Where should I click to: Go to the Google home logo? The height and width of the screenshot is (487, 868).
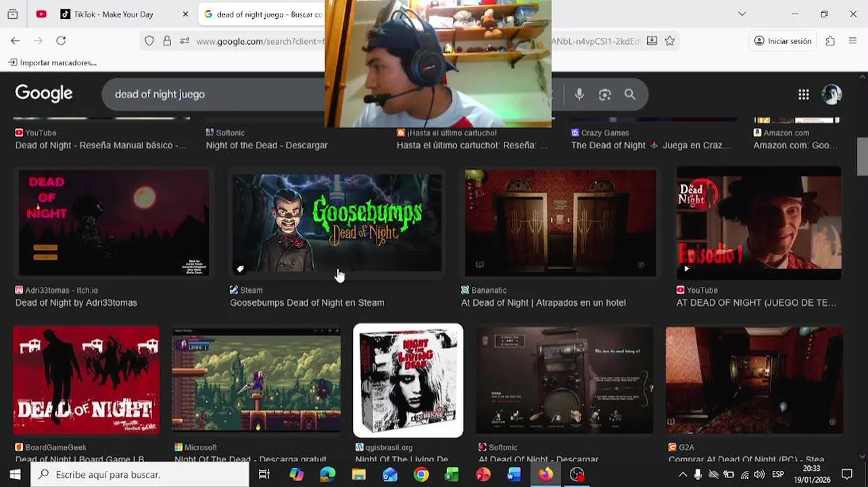pyautogui.click(x=44, y=93)
